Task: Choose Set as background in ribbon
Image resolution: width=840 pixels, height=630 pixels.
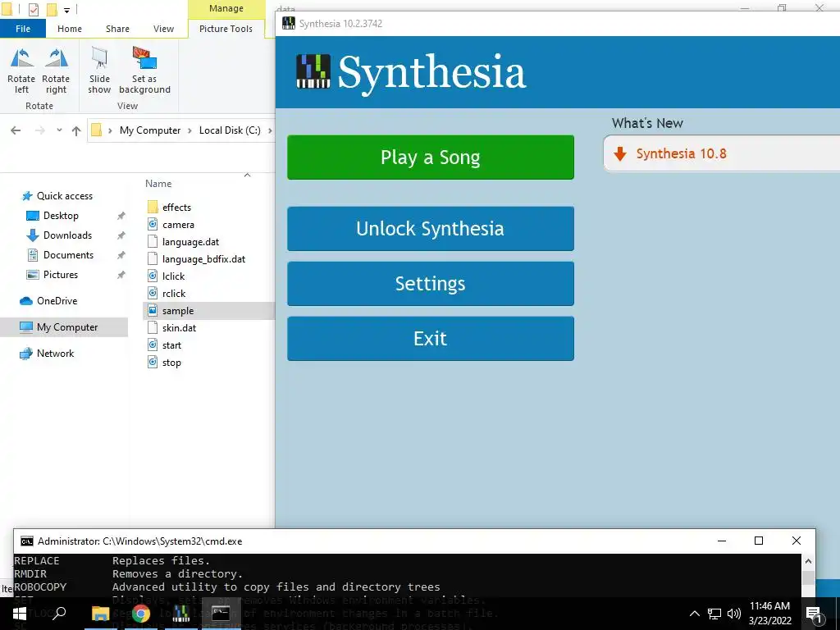Action: point(144,71)
